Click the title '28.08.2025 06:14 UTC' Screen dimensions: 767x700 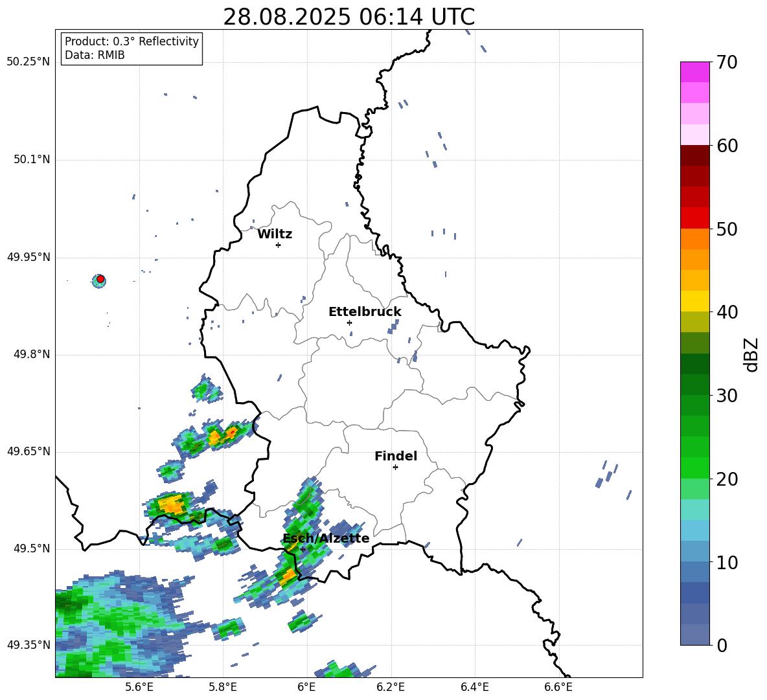point(349,17)
